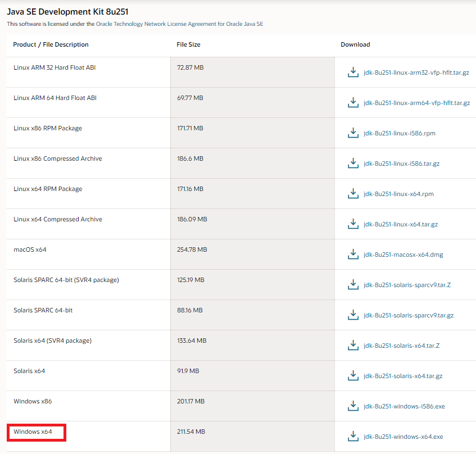
Task: Select 'Linux x64 RPM Package' text
Action: tap(48, 189)
